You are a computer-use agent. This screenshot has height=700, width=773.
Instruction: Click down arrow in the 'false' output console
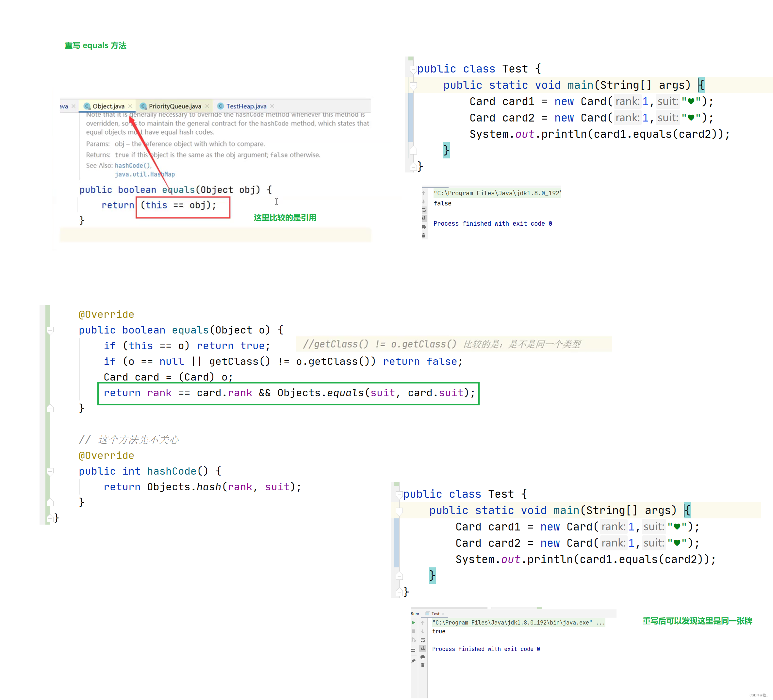coord(423,202)
